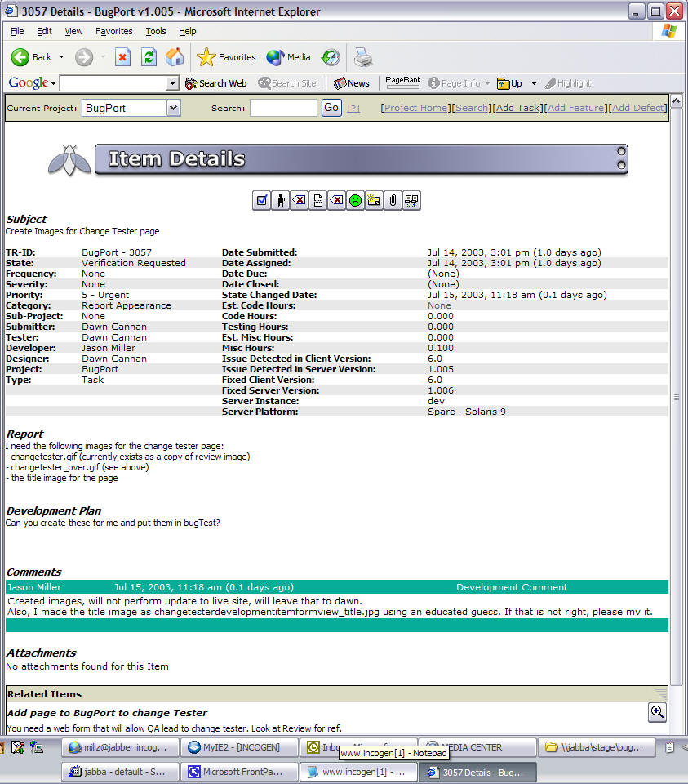
Task: Switch to jabba - default taskbar button
Action: (x=121, y=772)
